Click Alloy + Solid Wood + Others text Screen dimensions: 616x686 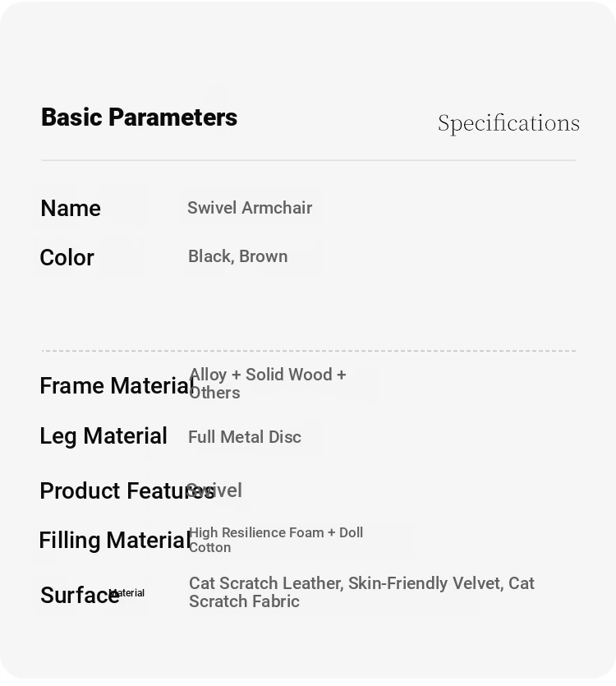[268, 383]
